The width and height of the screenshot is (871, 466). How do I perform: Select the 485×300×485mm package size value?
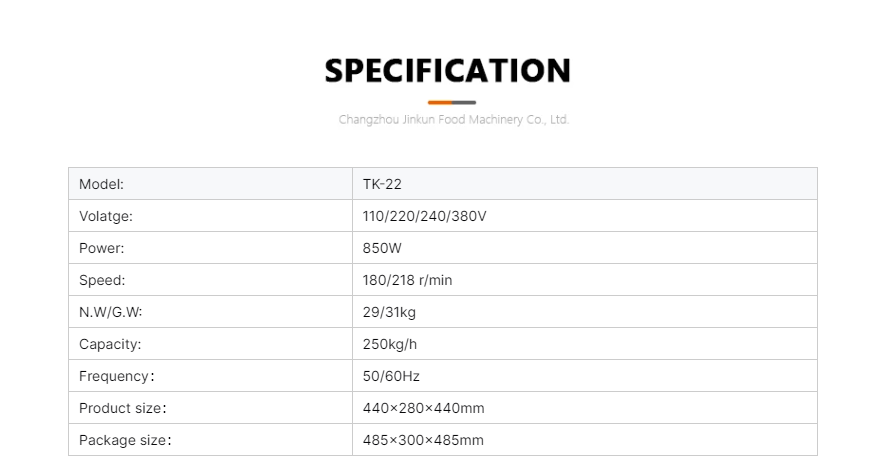click(x=423, y=440)
